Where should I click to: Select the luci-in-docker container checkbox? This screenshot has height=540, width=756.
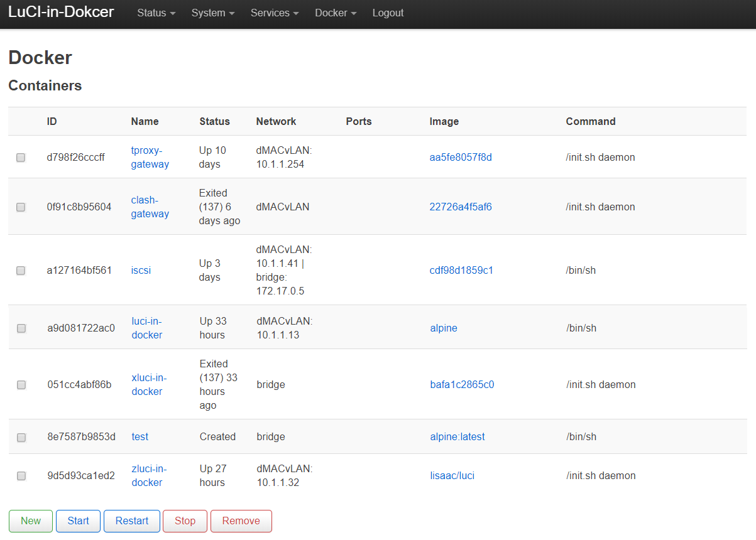point(21,328)
